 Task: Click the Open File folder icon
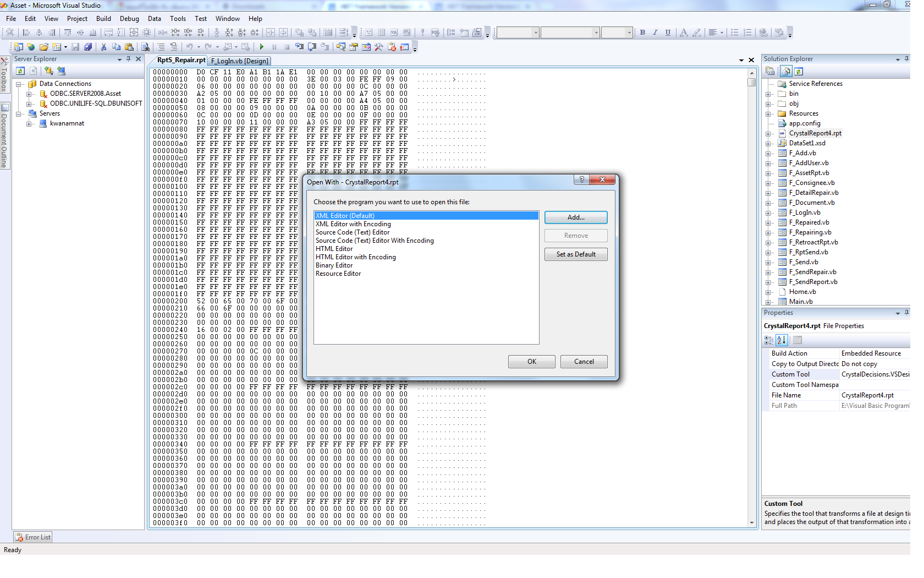click(x=44, y=47)
